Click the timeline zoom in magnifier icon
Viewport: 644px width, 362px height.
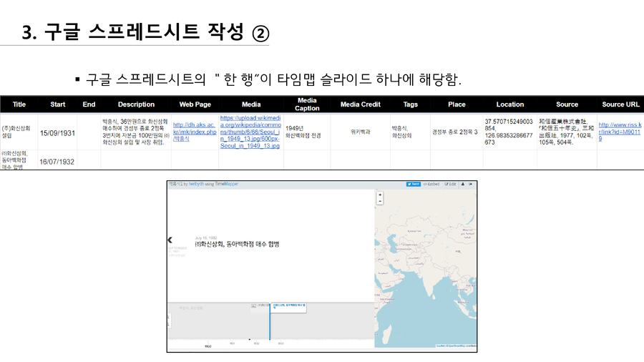coord(168,317)
